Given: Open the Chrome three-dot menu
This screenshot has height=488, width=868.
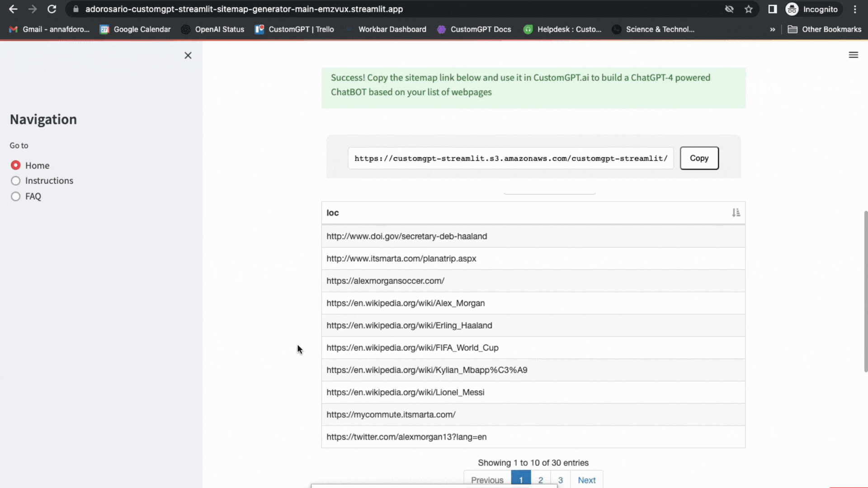Looking at the screenshot, I should click(855, 9).
